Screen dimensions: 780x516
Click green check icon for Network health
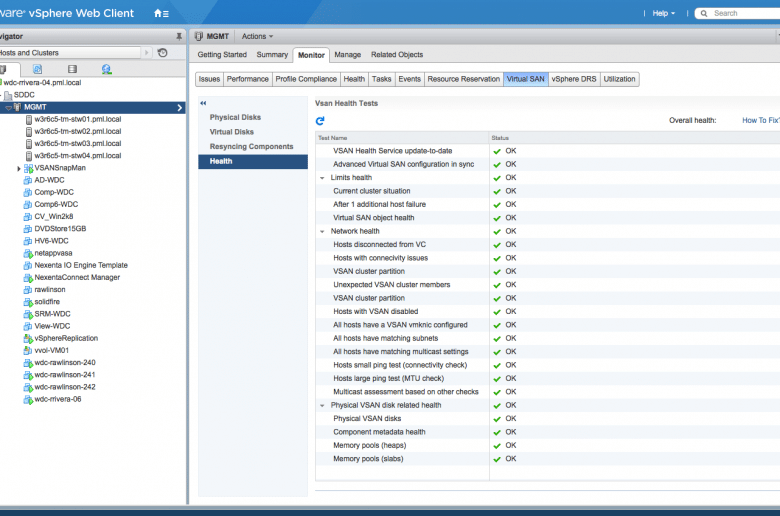pos(496,232)
